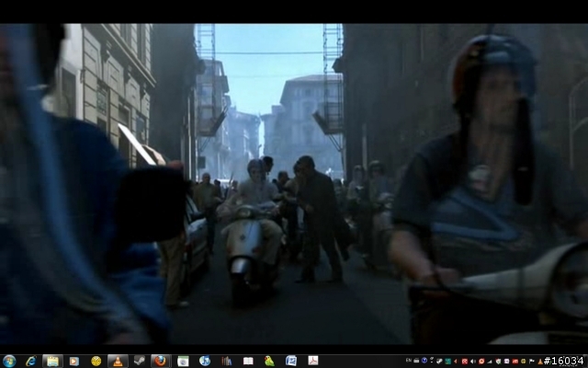Open the volume speaker tray icon
The image size is (588, 368).
[x=473, y=362]
